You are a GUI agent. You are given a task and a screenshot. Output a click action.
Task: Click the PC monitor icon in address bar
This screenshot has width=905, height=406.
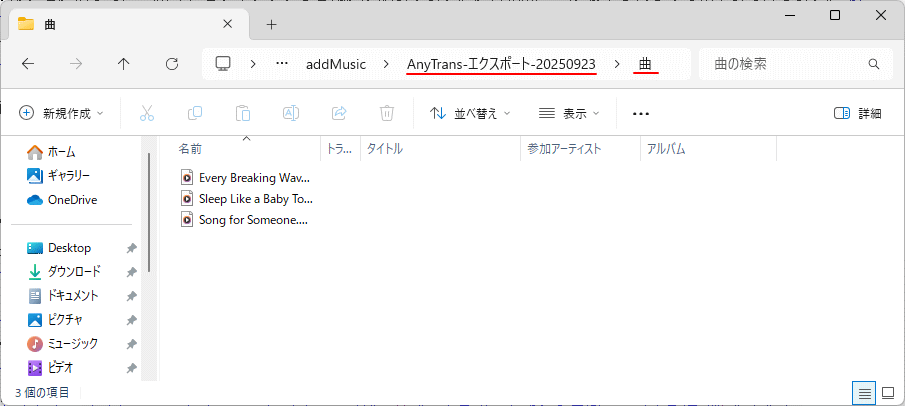point(223,64)
